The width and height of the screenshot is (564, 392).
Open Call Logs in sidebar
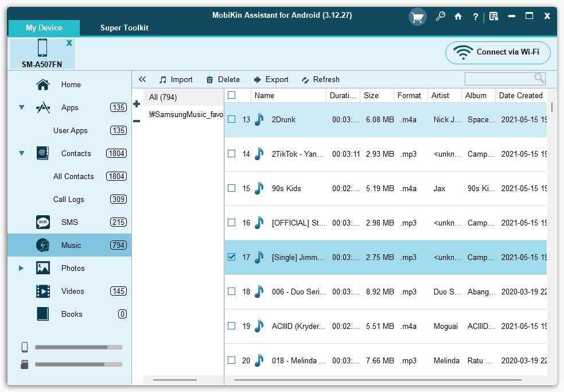(69, 199)
